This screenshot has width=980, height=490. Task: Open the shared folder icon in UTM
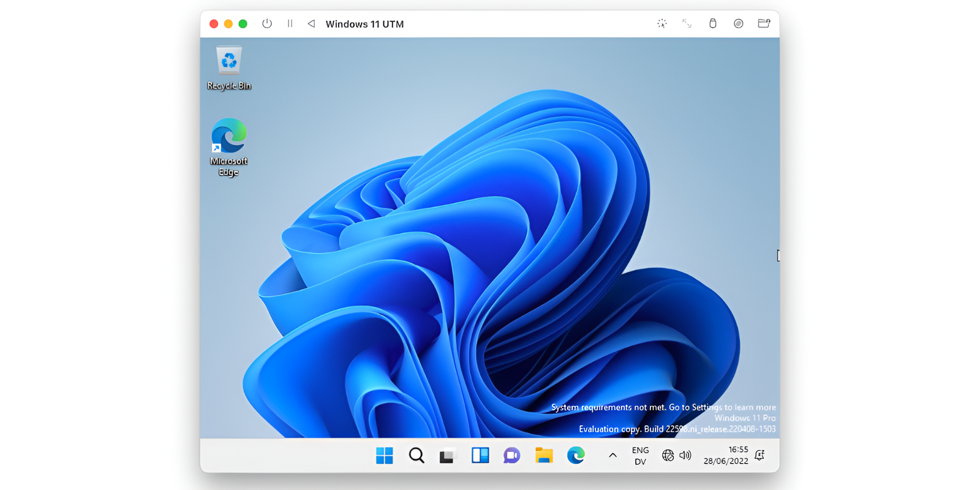pos(764,24)
